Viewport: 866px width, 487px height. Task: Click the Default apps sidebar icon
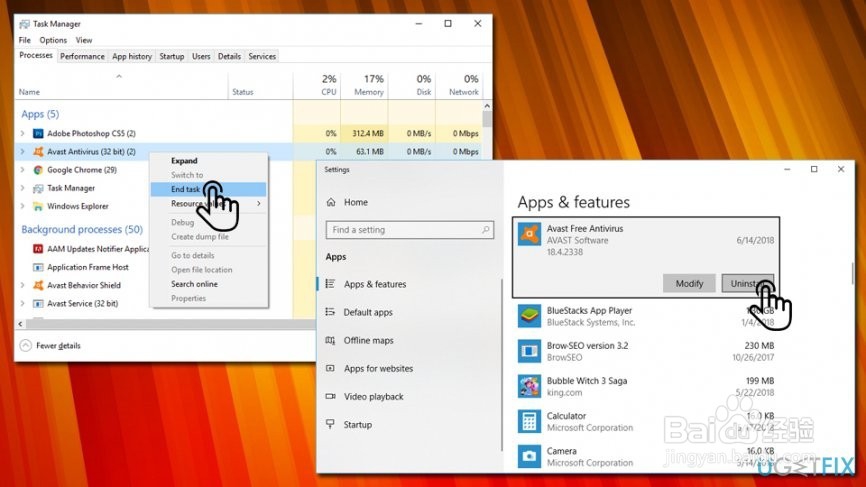click(330, 312)
